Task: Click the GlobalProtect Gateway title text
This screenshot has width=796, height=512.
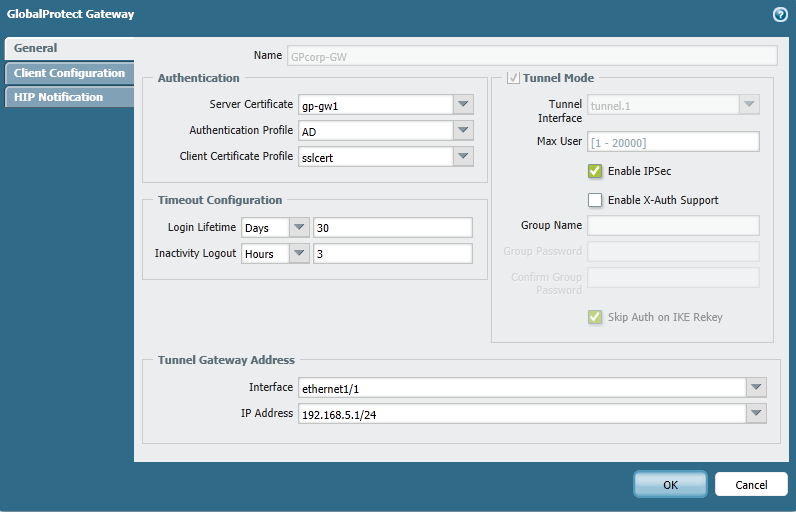Action: tap(71, 14)
